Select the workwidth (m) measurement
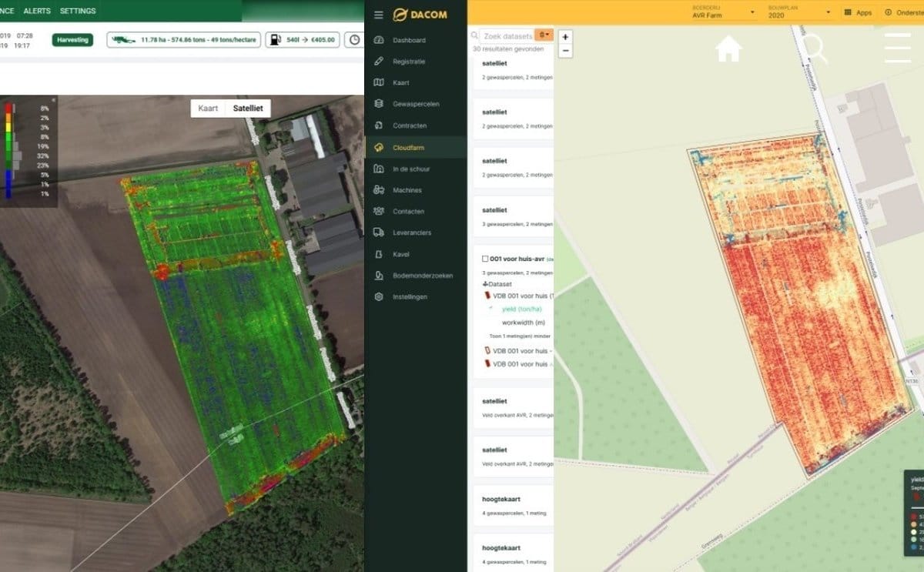This screenshot has width=924, height=572. pyautogui.click(x=524, y=323)
